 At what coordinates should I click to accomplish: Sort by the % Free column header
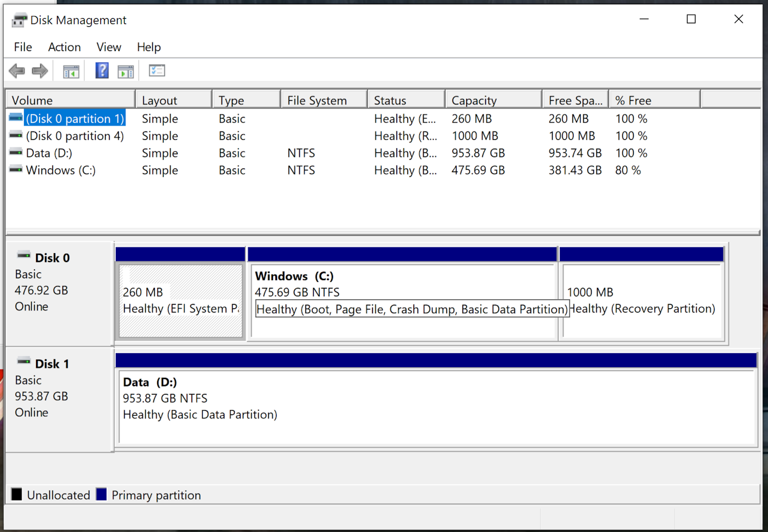[x=655, y=100]
